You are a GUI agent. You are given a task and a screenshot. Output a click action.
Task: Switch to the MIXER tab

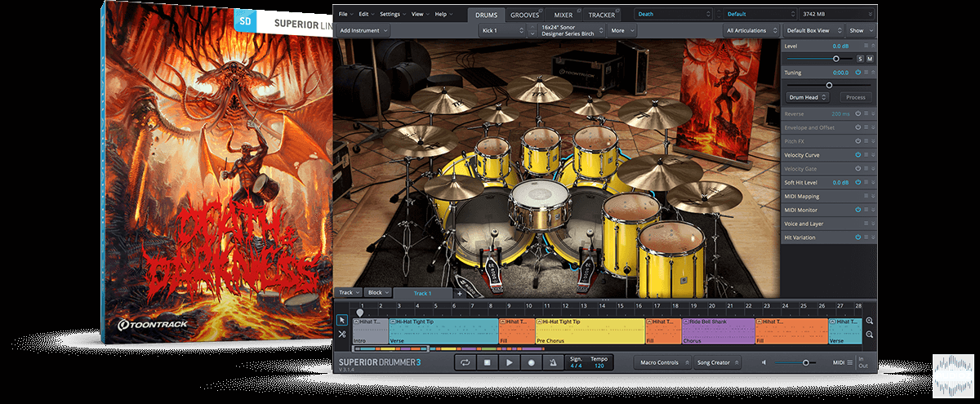click(x=563, y=15)
